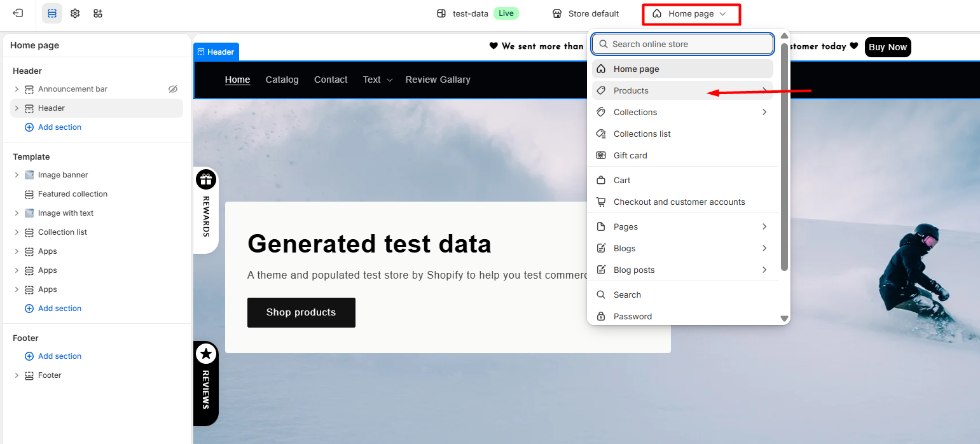980x444 pixels.
Task: Click the Shop products button
Action: (x=301, y=312)
